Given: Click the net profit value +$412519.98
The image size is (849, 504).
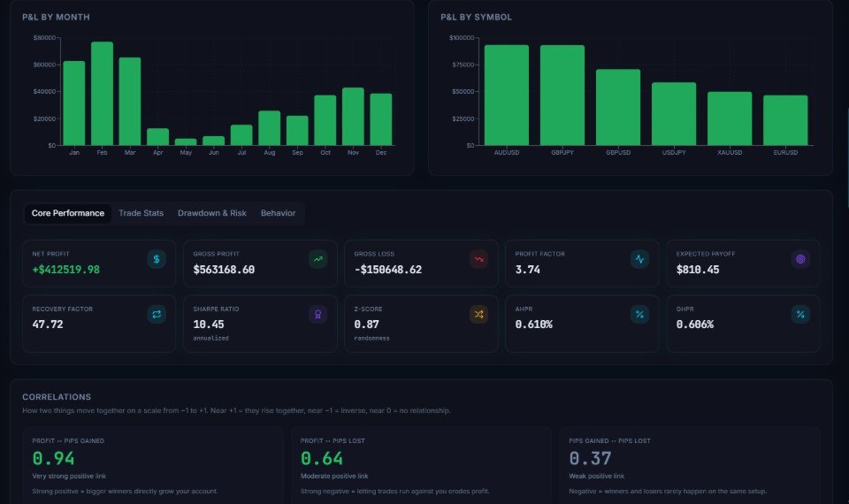Looking at the screenshot, I should [66, 270].
